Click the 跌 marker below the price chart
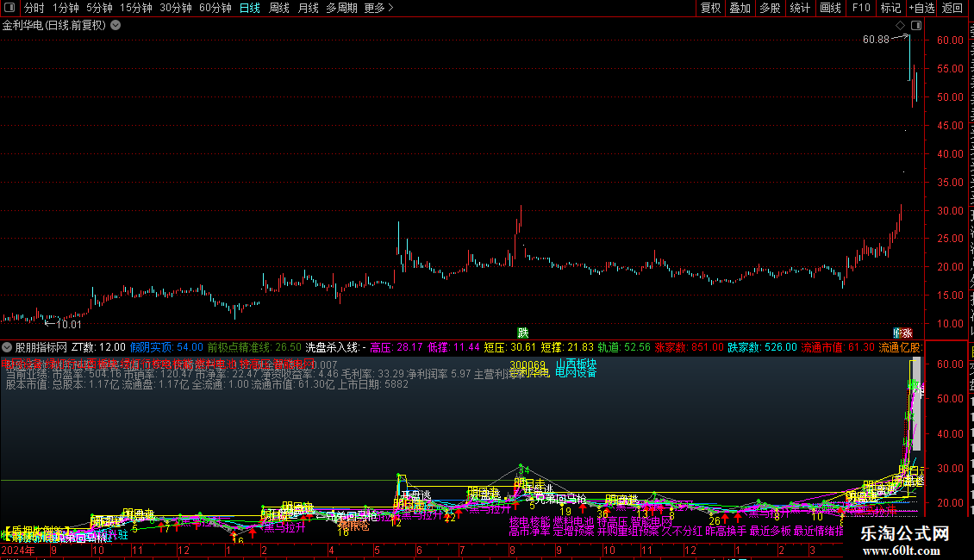 (523, 333)
